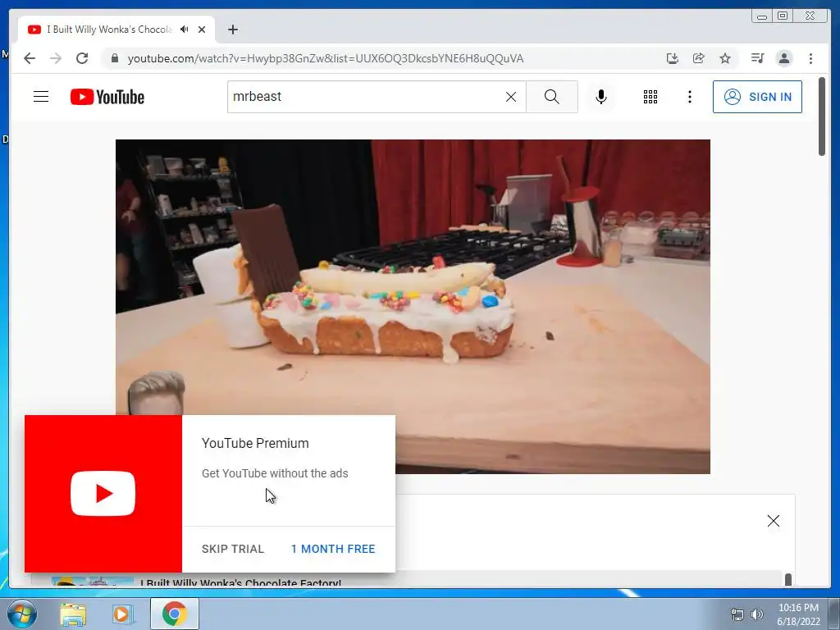Open the YouTube hamburger guide menu
The height and width of the screenshot is (630, 840).
click(41, 97)
